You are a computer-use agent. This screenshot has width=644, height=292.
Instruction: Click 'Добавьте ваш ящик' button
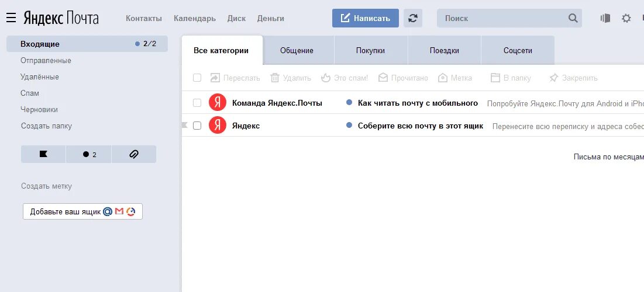click(82, 211)
